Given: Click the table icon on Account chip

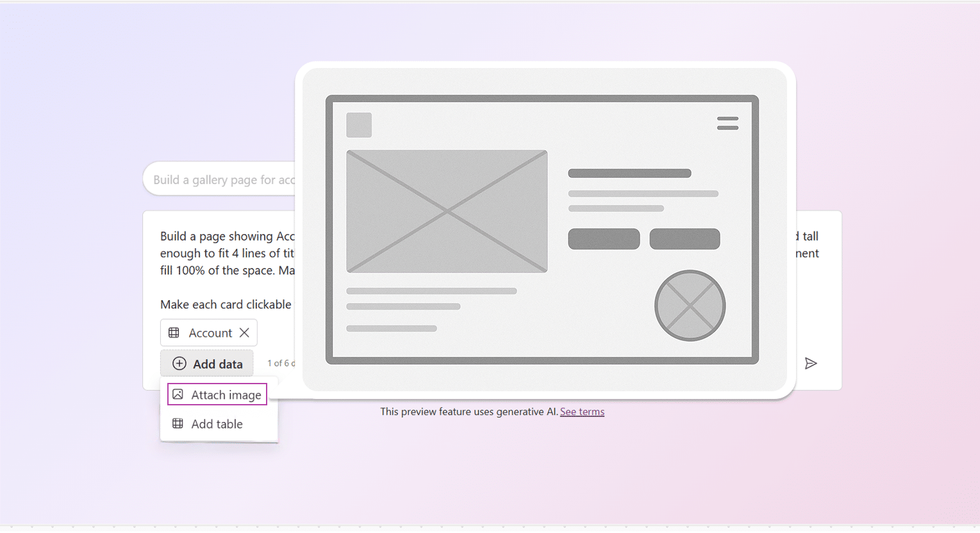Looking at the screenshot, I should coord(174,333).
